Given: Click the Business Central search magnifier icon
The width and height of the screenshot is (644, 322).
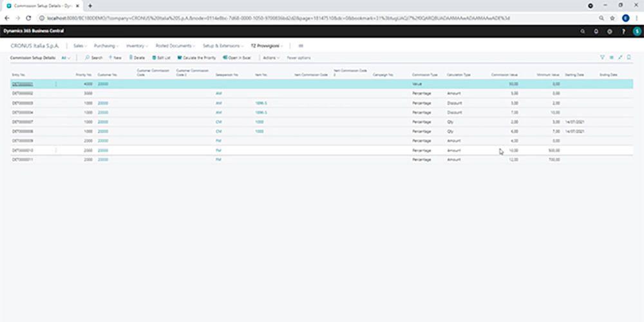Looking at the screenshot, I should pos(583,31).
